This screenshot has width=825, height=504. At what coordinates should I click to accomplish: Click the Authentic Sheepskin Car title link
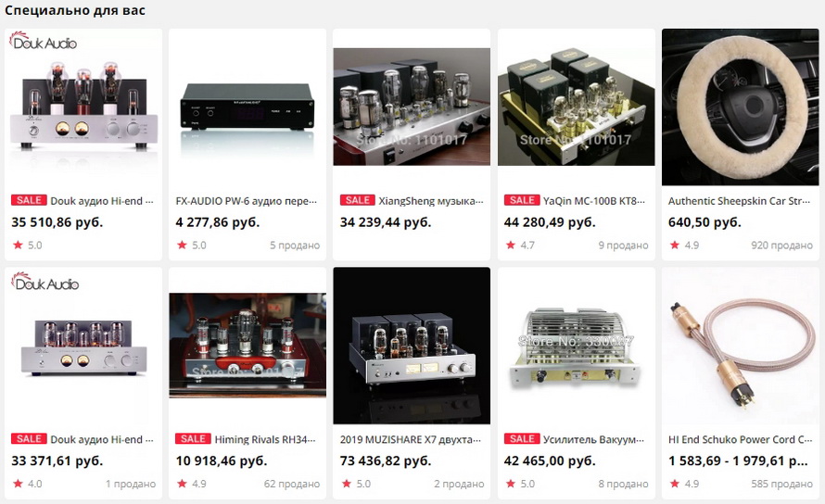739,201
